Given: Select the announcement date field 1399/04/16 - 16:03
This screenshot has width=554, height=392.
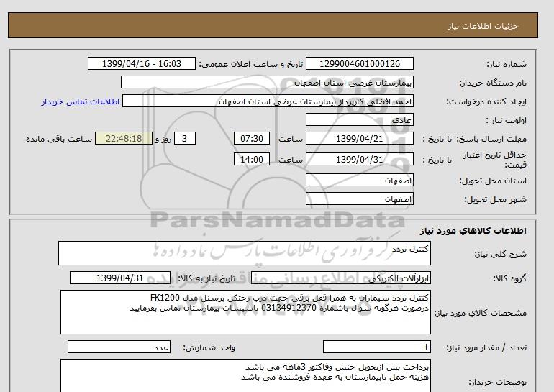Looking at the screenshot, I should point(141,63).
